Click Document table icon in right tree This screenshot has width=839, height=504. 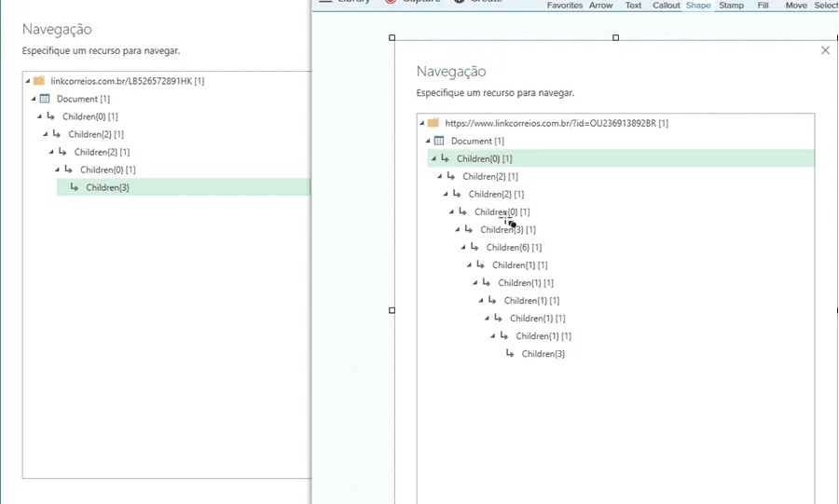tap(439, 141)
